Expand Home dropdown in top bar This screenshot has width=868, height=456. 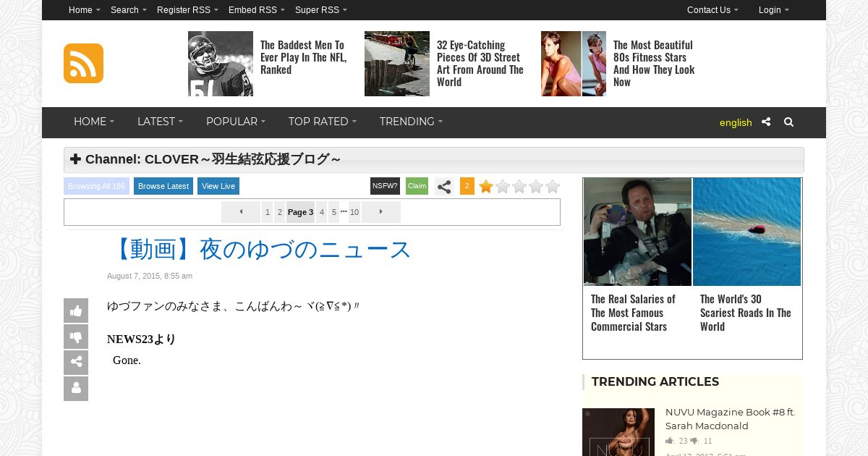(x=85, y=10)
